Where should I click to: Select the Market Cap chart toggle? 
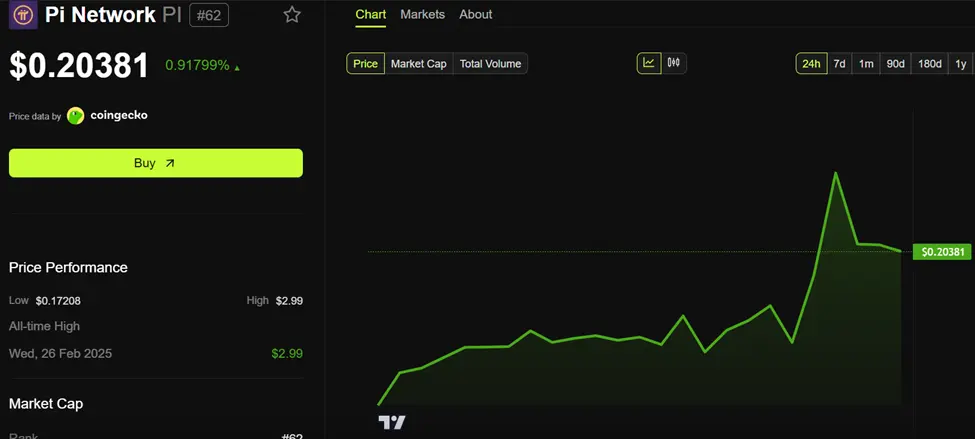(418, 64)
